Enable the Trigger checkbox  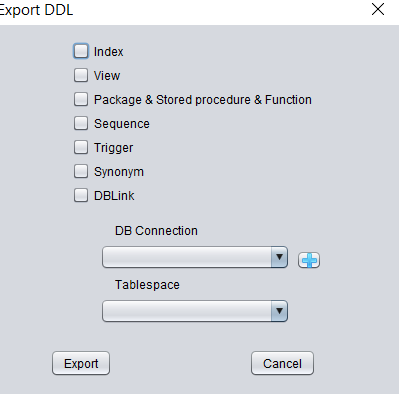coord(81,147)
